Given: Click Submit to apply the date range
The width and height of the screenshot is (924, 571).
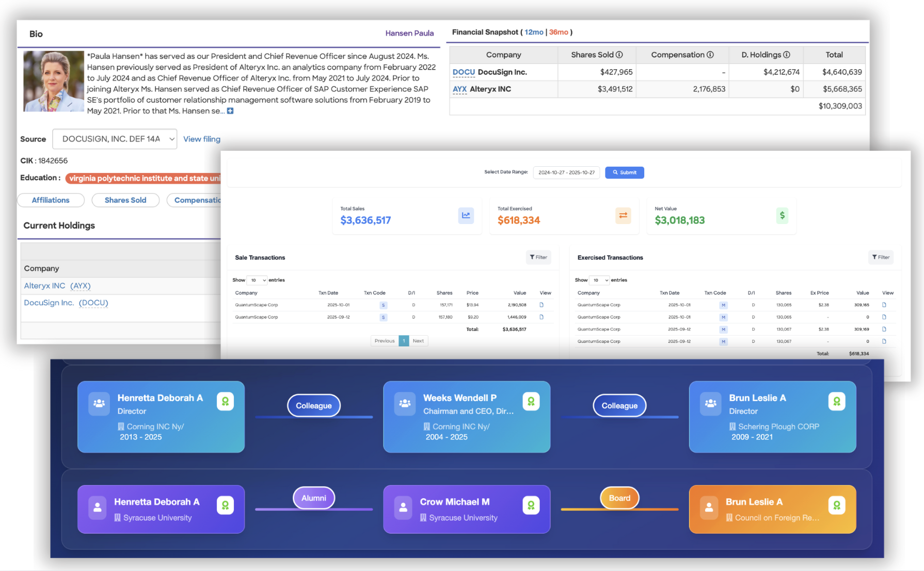Looking at the screenshot, I should point(624,172).
